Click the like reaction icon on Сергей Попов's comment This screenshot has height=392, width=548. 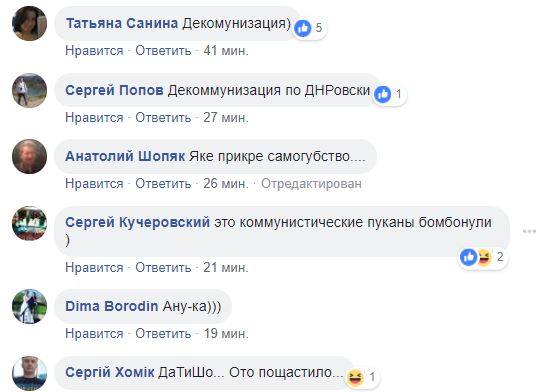383,94
